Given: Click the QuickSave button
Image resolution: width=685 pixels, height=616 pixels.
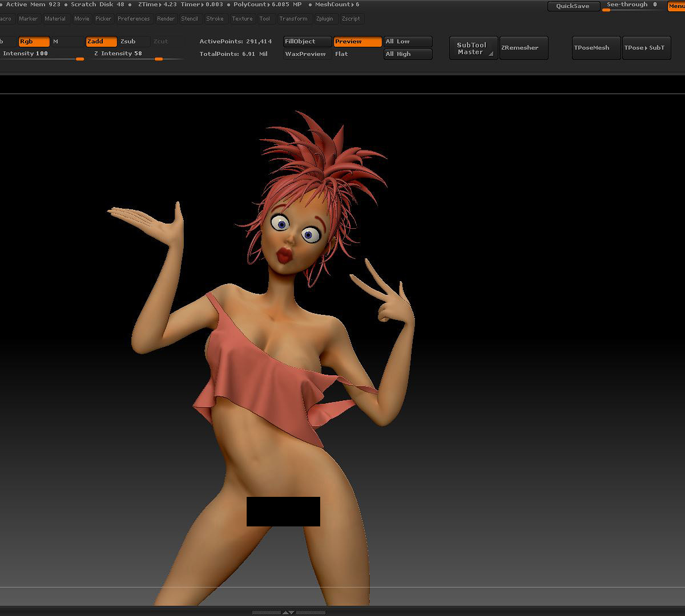Looking at the screenshot, I should [x=573, y=6].
